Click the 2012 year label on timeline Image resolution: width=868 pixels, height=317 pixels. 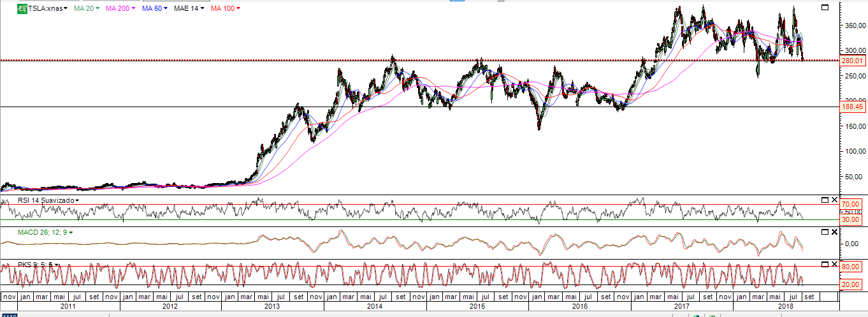pyautogui.click(x=170, y=306)
